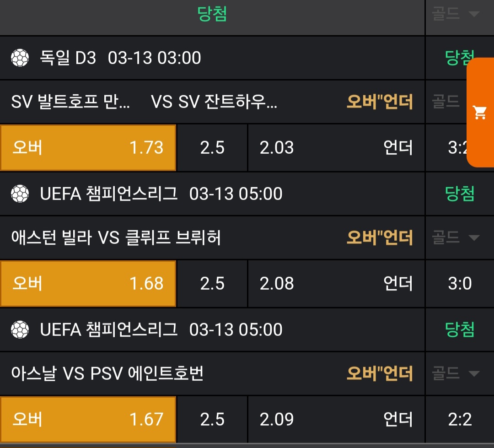Click the 3:0 score result
The width and height of the screenshot is (494, 448).
(460, 284)
